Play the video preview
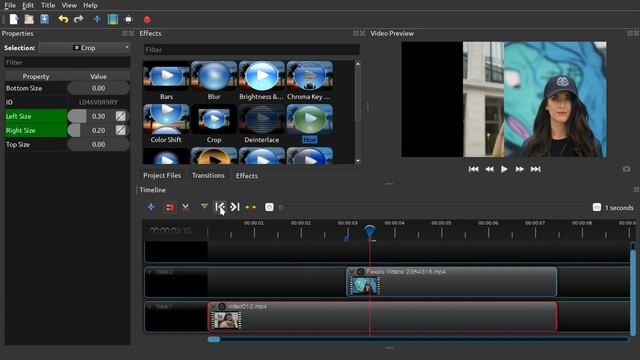The width and height of the screenshot is (640, 360). (x=504, y=169)
